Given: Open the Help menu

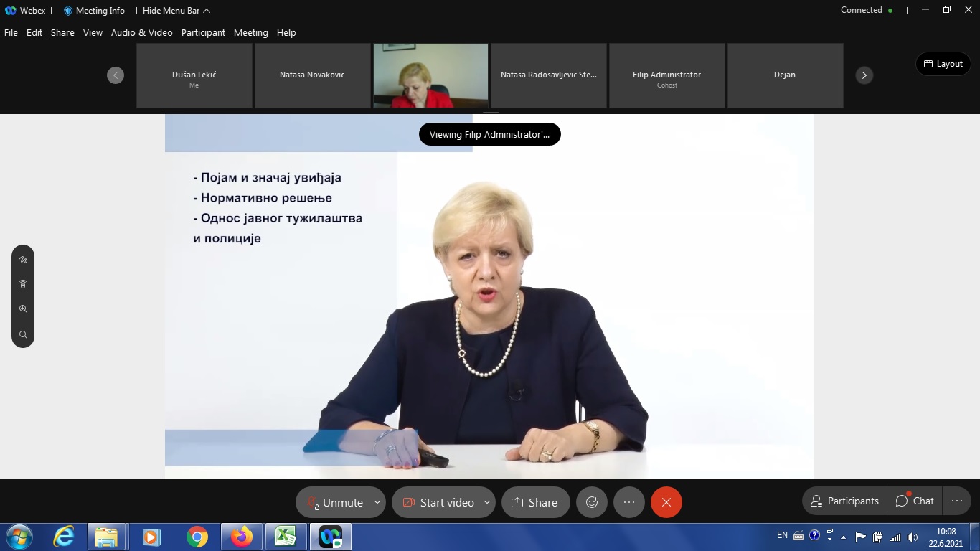Looking at the screenshot, I should [x=286, y=32].
